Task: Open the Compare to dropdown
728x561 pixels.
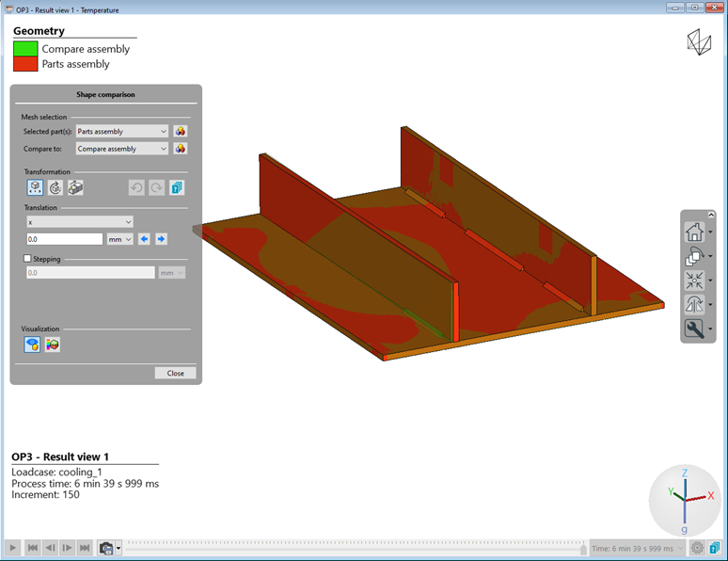Action: point(122,149)
